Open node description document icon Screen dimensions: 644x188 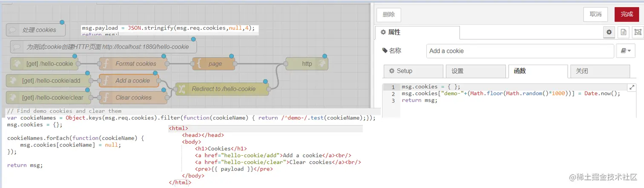point(623,32)
